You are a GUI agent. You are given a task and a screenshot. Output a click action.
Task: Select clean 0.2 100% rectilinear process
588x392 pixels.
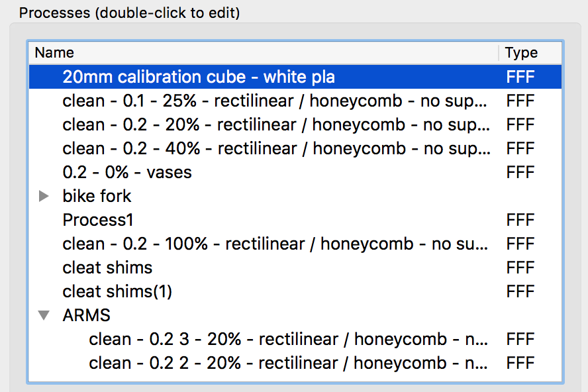(x=295, y=244)
